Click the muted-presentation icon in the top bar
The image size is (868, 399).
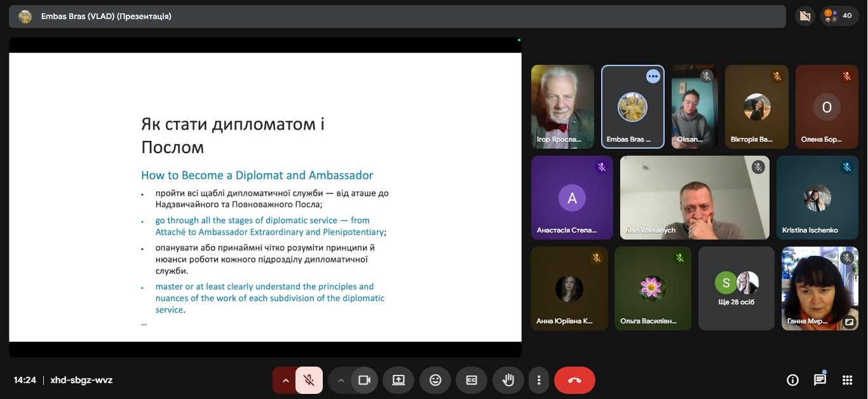pos(805,16)
